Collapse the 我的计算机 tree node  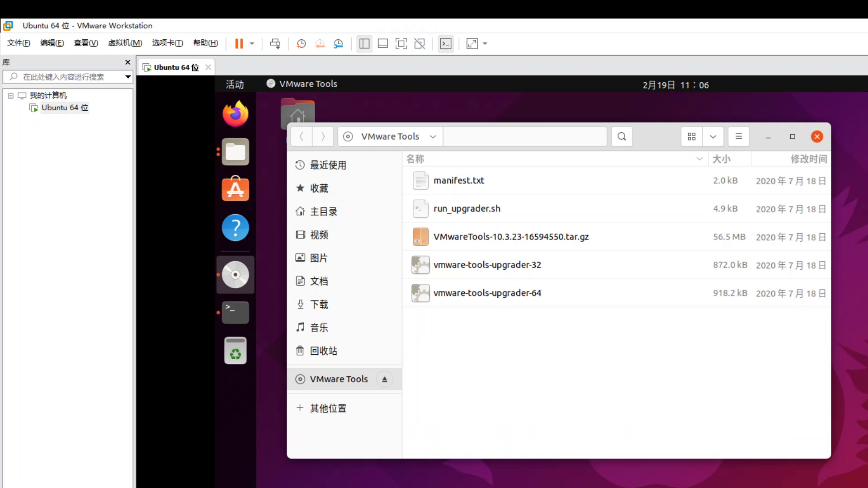pos(10,96)
